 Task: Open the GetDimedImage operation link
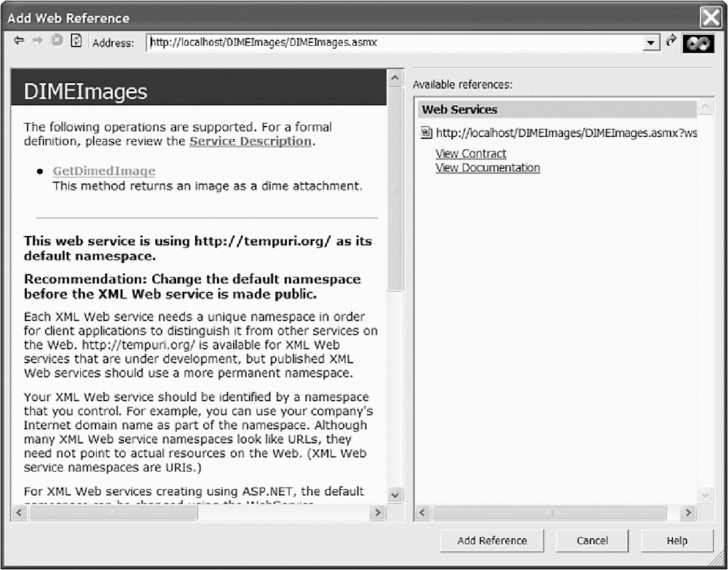coord(103,171)
